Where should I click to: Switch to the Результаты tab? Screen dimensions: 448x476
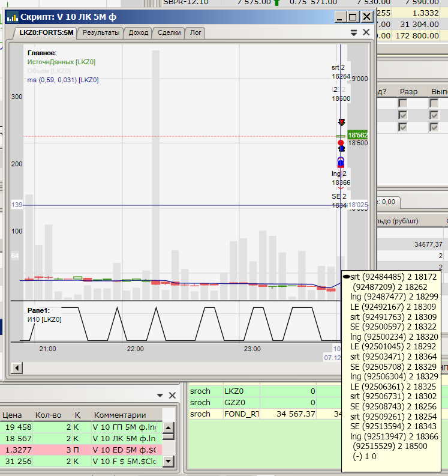(x=101, y=33)
